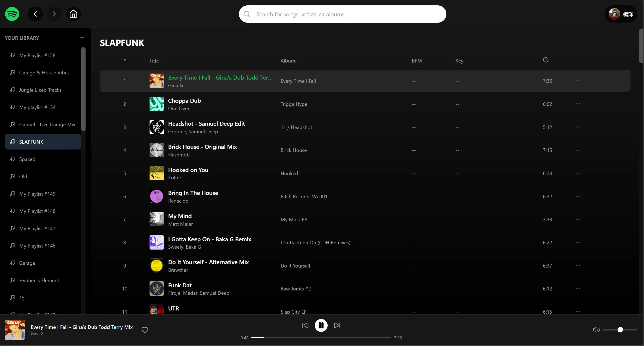Open more options for UTR

578,311
